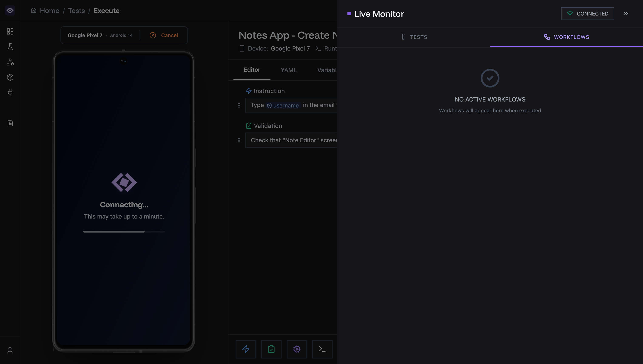643x364 pixels.
Task: Click the Connecting progress bar on the phone screen
Action: click(124, 231)
